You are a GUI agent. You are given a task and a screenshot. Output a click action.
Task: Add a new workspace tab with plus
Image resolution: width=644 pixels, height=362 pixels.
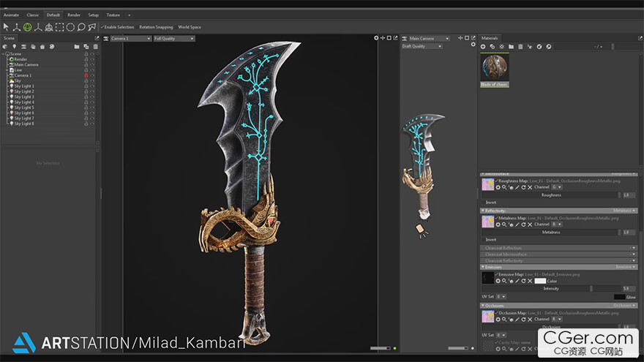(130, 15)
